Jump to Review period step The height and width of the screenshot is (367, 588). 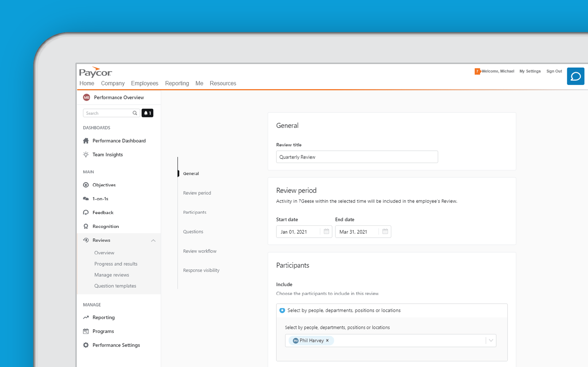click(197, 193)
